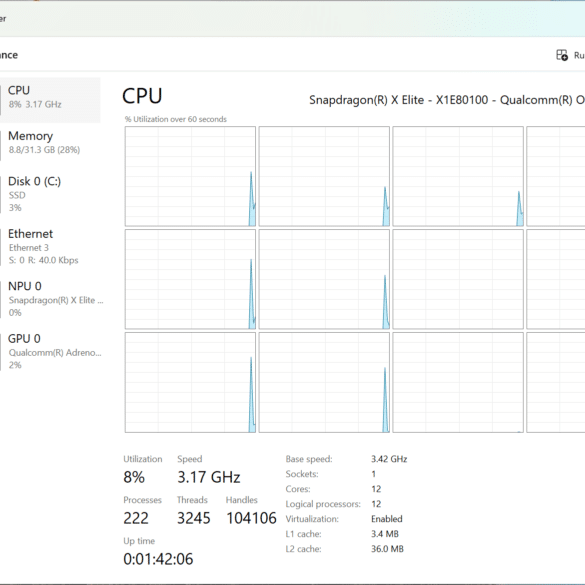Click the large CPU page heading
Viewport: 585px width, 585px height.
[142, 96]
